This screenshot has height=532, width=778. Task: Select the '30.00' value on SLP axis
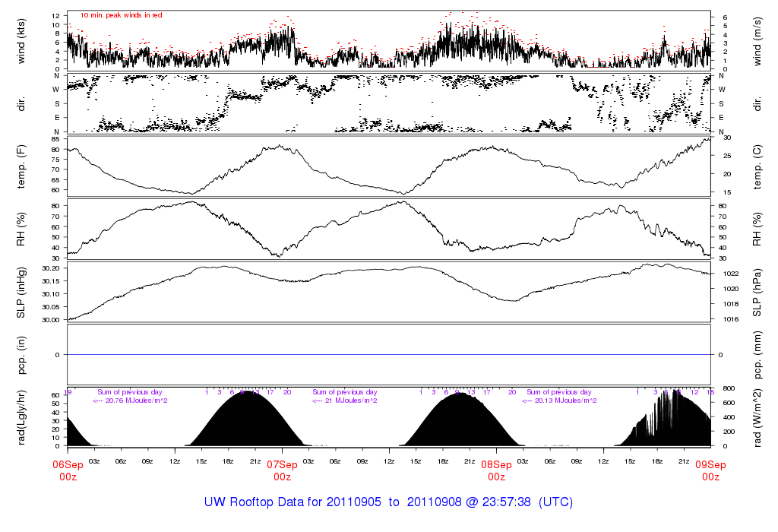(51, 320)
